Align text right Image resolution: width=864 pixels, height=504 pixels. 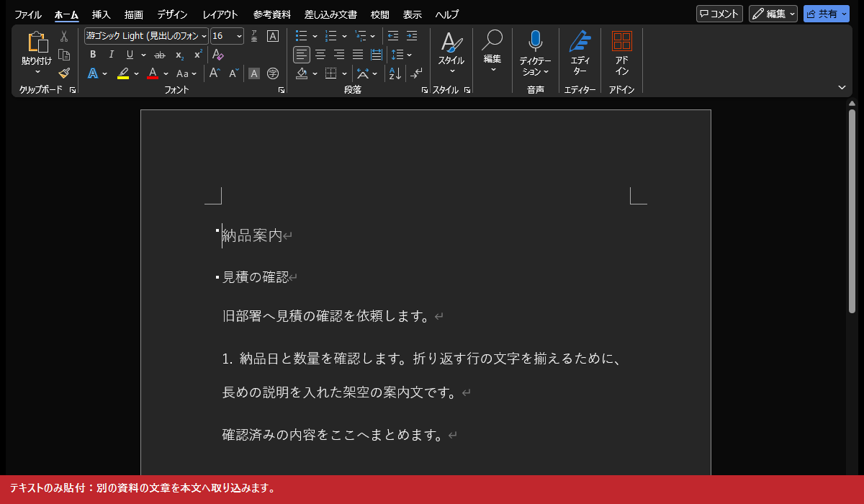pos(339,55)
